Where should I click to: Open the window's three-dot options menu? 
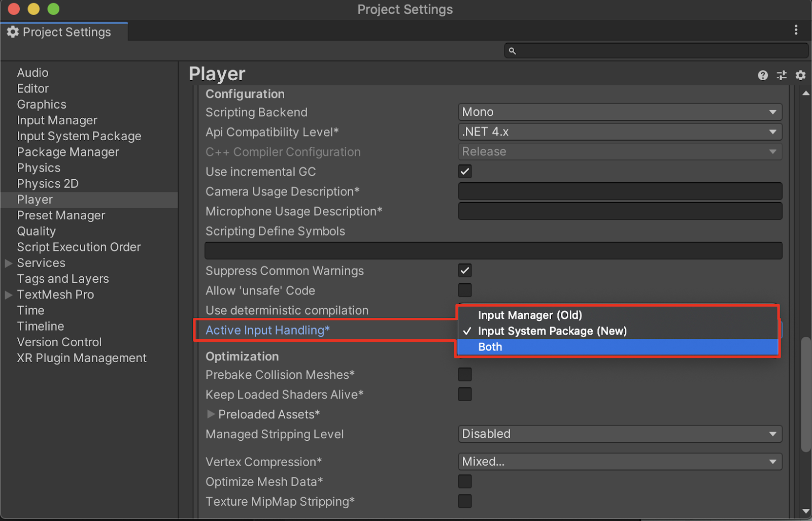[796, 30]
